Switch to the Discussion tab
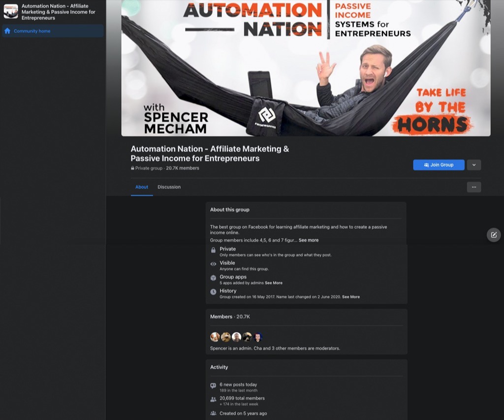The image size is (504, 420). [x=169, y=187]
